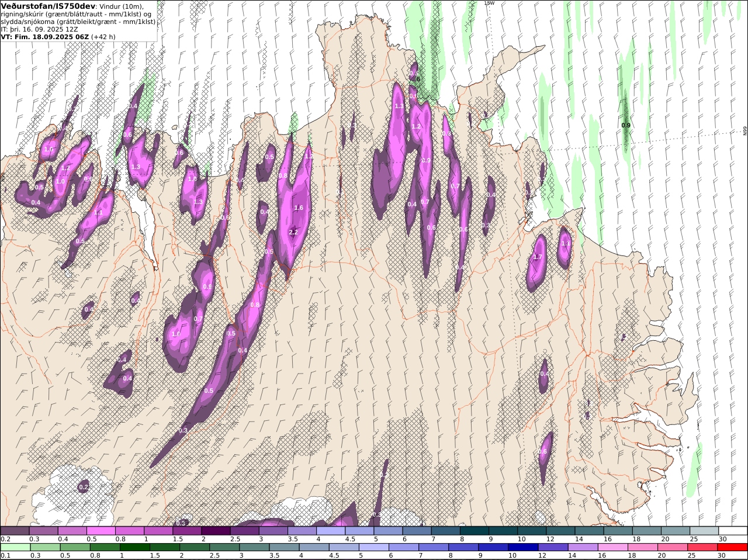748x560 pixels.
Task: Click the 3.5 label under the upper legend row
Action: [x=293, y=539]
